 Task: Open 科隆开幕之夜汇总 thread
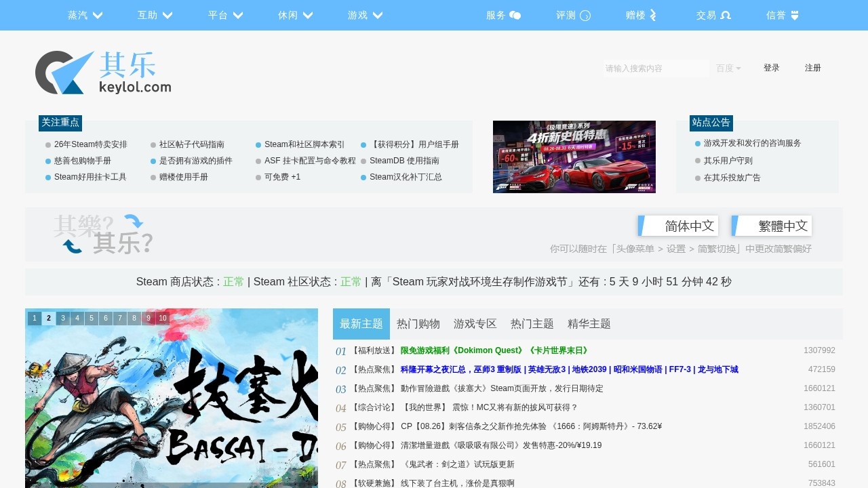tap(570, 369)
